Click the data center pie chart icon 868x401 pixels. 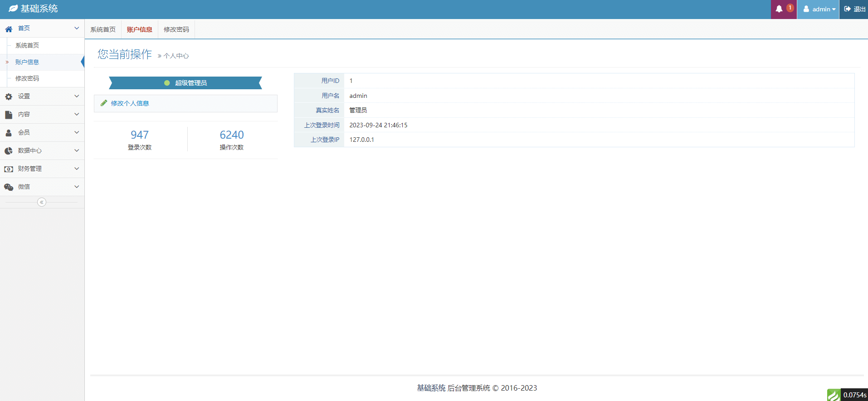[9, 151]
